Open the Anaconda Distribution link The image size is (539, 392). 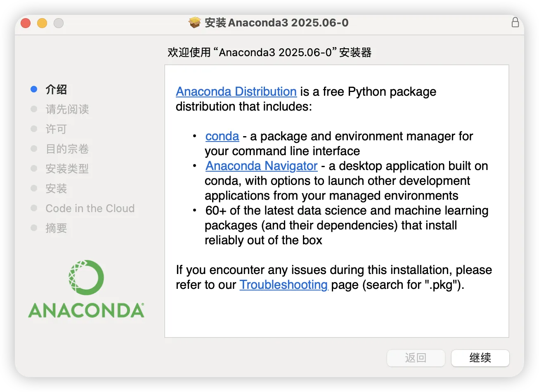[236, 92]
